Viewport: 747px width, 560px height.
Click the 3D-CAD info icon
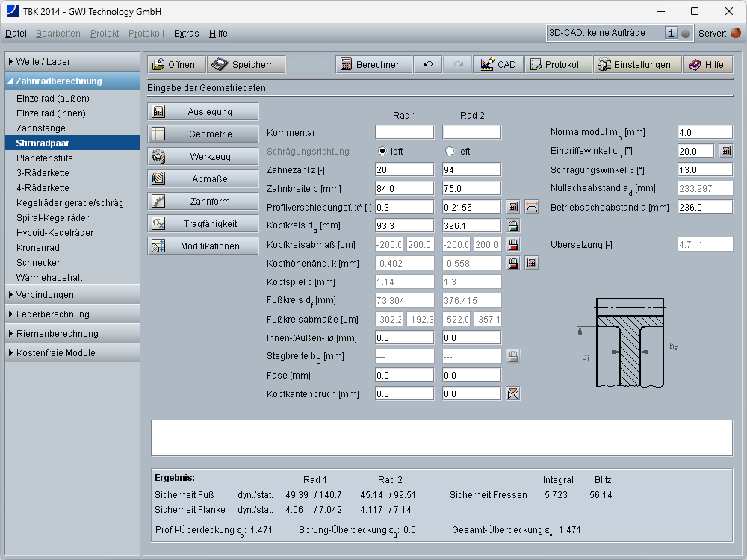coord(671,33)
